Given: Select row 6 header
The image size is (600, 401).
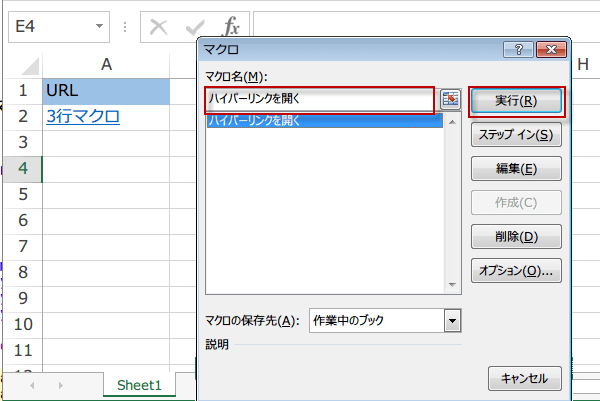Looking at the screenshot, I should 23,221.
